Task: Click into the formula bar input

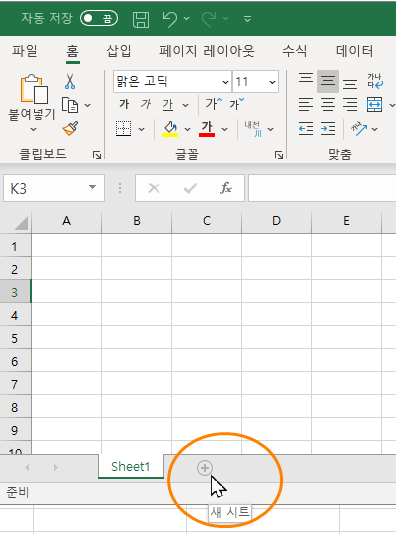Action: pos(322,188)
